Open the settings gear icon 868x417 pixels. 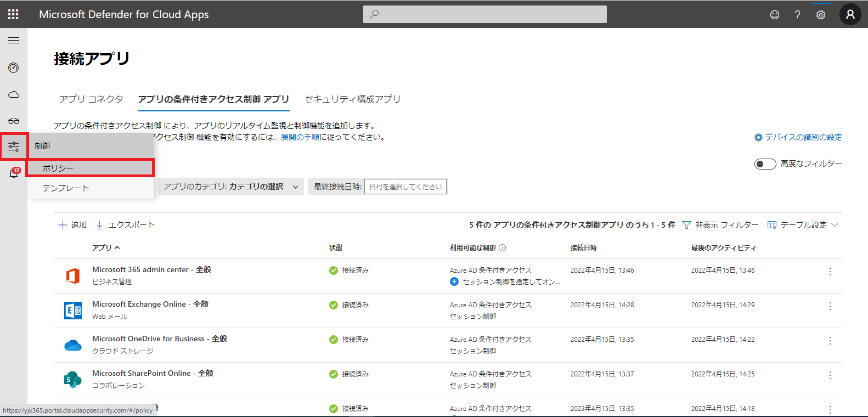[x=821, y=15]
